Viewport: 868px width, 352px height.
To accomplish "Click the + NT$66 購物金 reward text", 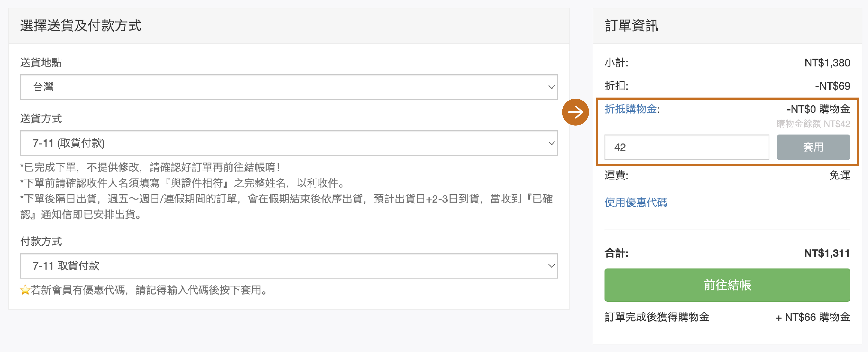I will tap(812, 317).
